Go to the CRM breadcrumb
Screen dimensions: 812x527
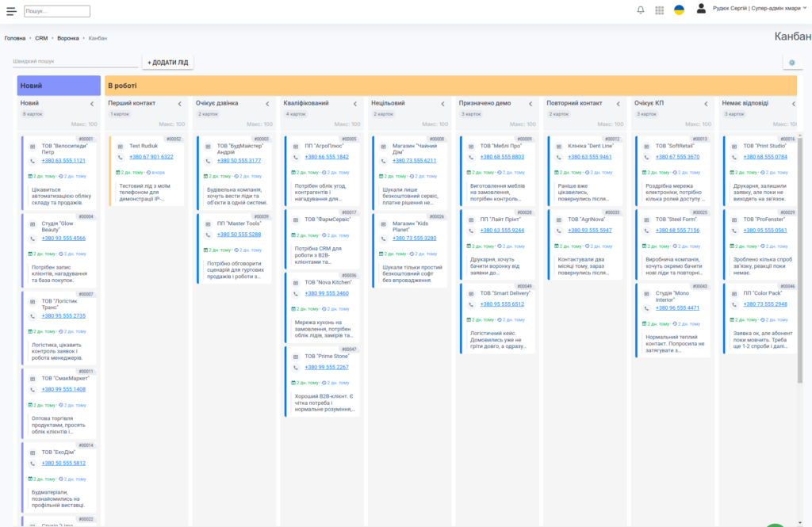pos(41,38)
